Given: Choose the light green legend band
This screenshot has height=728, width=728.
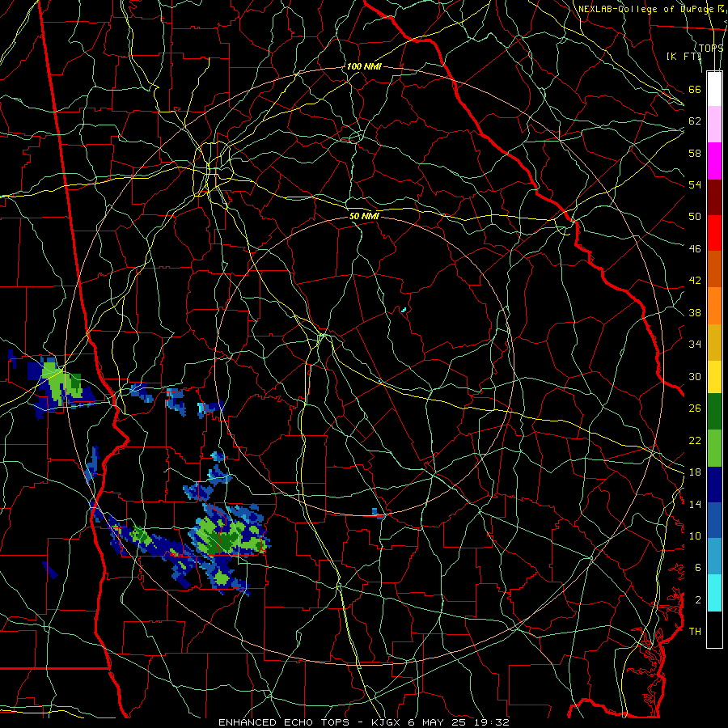Looking at the screenshot, I should click(x=714, y=448).
